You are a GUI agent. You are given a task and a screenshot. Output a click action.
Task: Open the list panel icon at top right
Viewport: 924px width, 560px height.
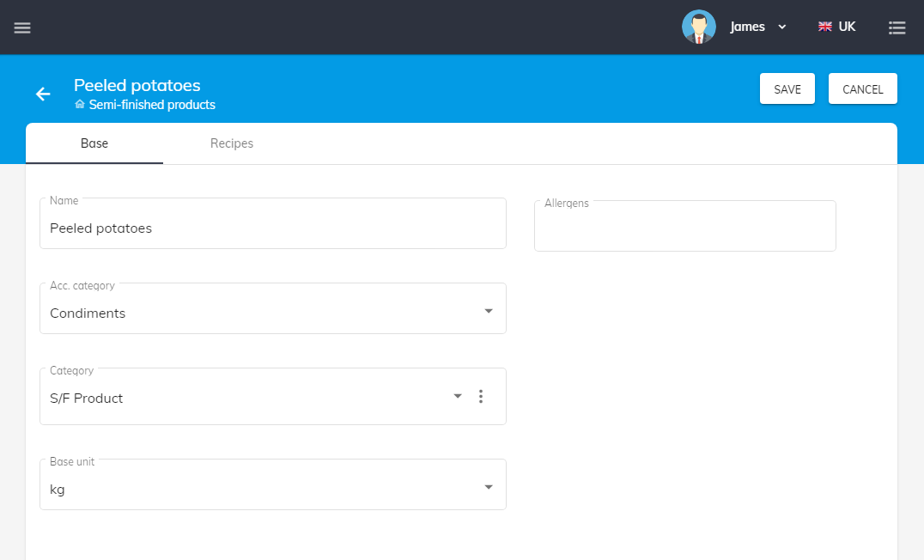coord(897,27)
